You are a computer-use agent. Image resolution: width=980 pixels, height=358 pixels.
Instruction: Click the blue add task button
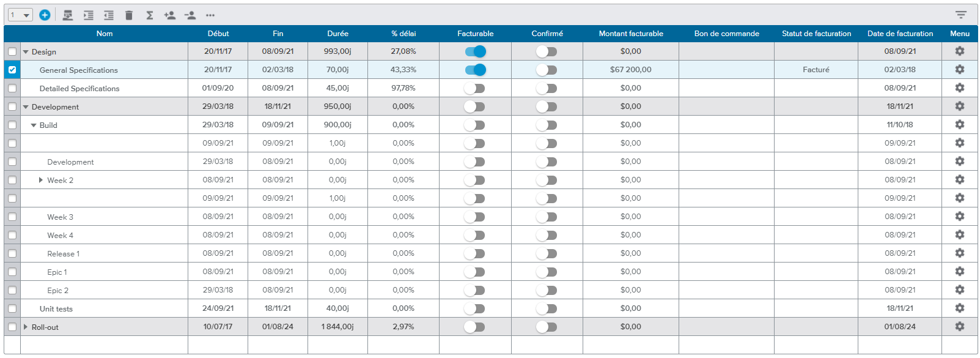[x=45, y=15]
